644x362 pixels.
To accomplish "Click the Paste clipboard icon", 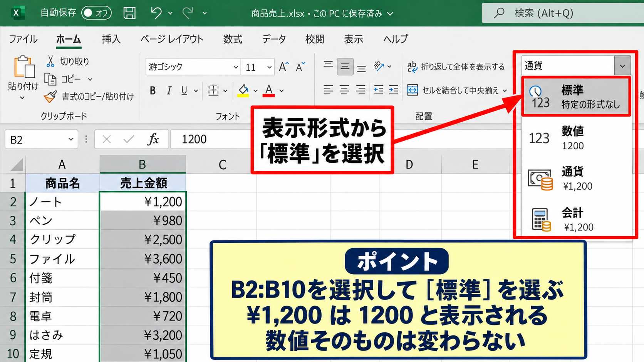I will (x=24, y=67).
